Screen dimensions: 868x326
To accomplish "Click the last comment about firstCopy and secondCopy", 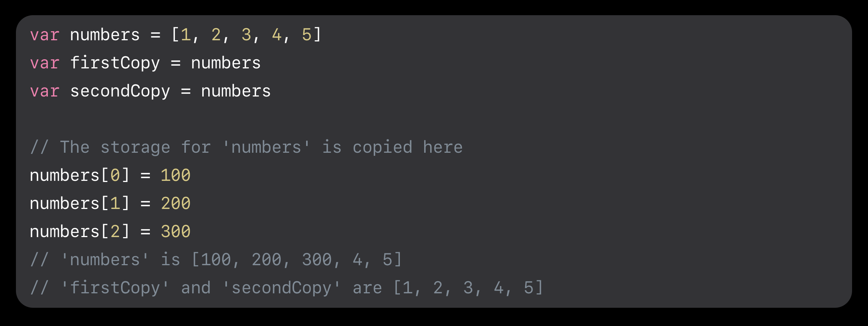I will pyautogui.click(x=287, y=288).
